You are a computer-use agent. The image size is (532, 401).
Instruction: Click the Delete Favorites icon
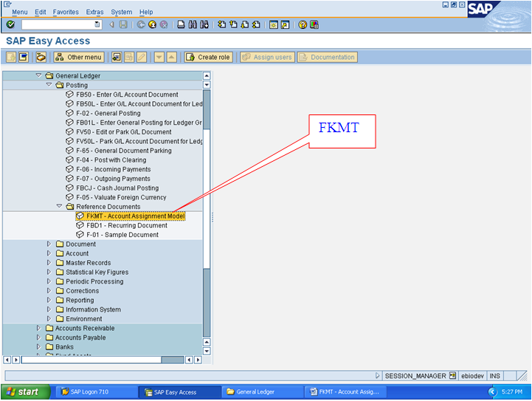(129, 57)
